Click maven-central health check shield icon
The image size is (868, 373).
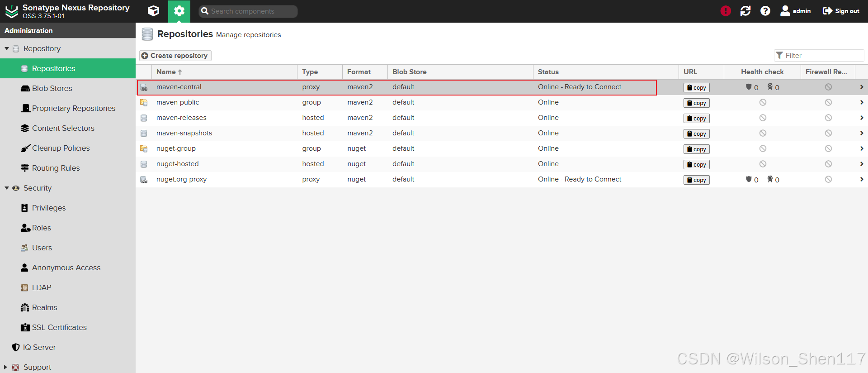click(749, 86)
